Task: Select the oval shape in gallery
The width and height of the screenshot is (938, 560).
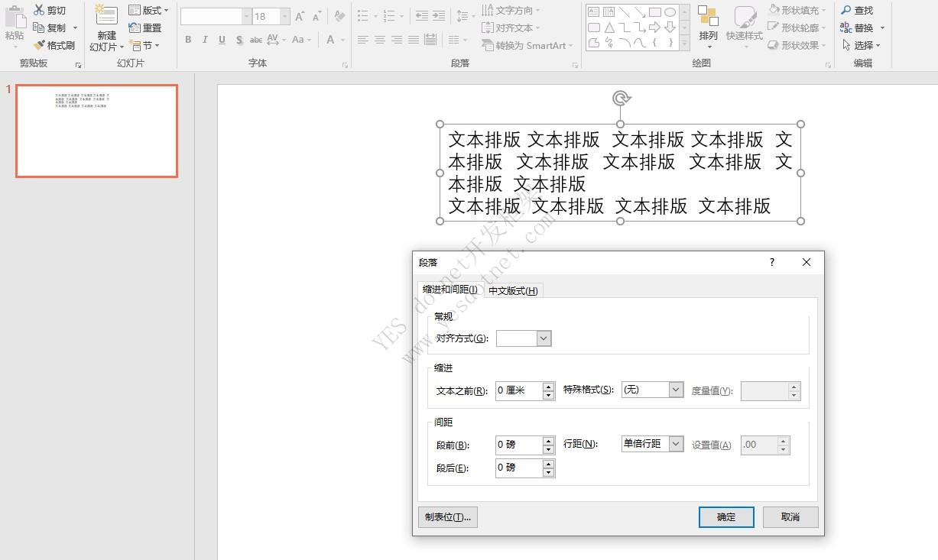Action: pyautogui.click(x=670, y=12)
